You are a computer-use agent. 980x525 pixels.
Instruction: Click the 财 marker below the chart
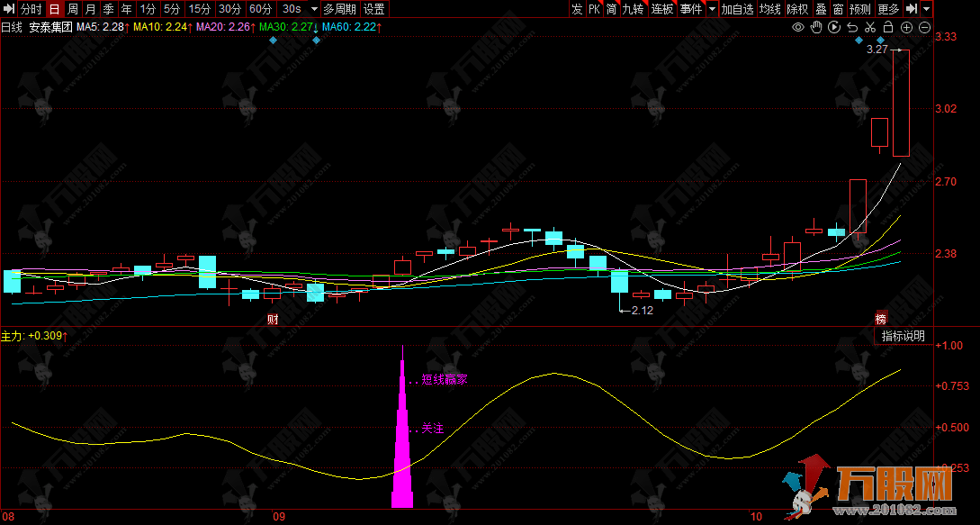pyautogui.click(x=273, y=319)
